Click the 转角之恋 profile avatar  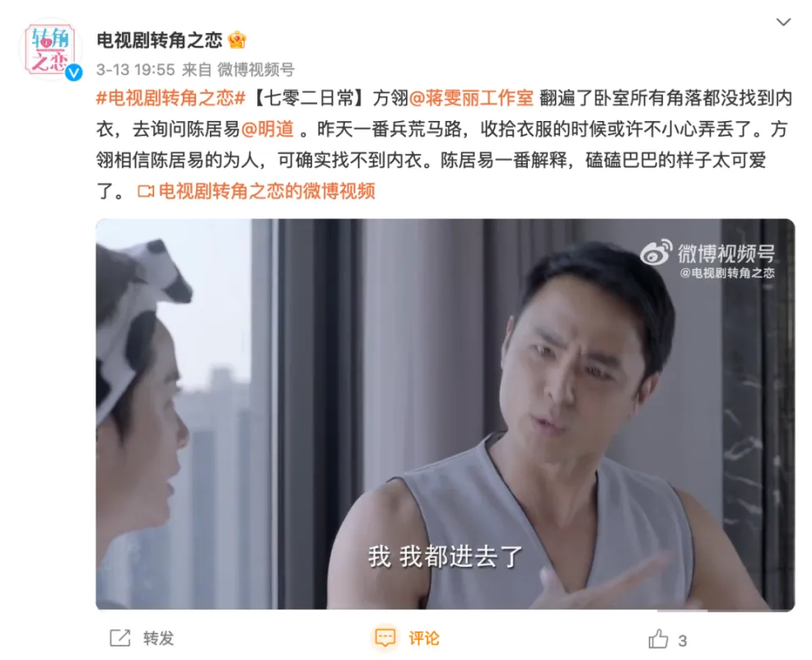50,49
